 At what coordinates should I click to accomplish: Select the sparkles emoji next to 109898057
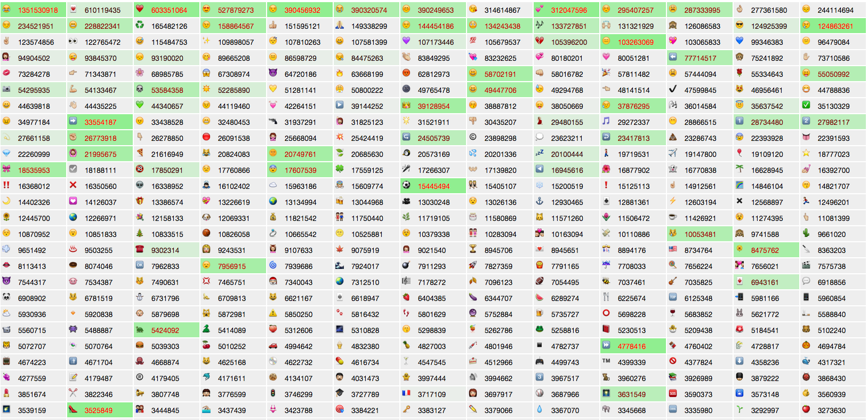click(x=206, y=41)
